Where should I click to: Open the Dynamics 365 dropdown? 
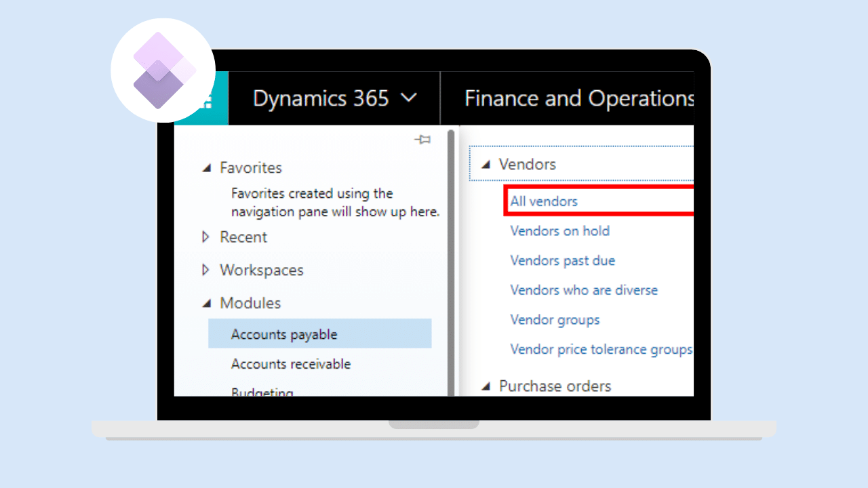(334, 99)
